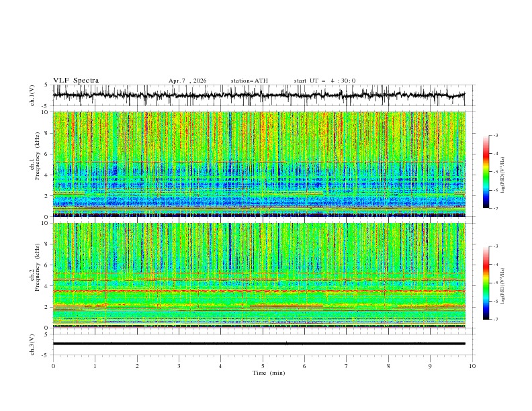This screenshot has width=532, height=411.
Task: Click the "7" tick on the time axis
Action: click(x=347, y=366)
